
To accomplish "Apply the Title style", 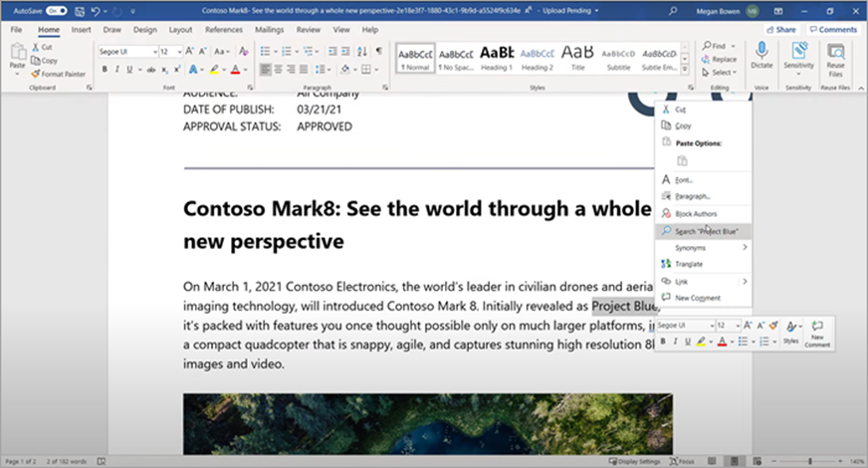I will coord(577,58).
